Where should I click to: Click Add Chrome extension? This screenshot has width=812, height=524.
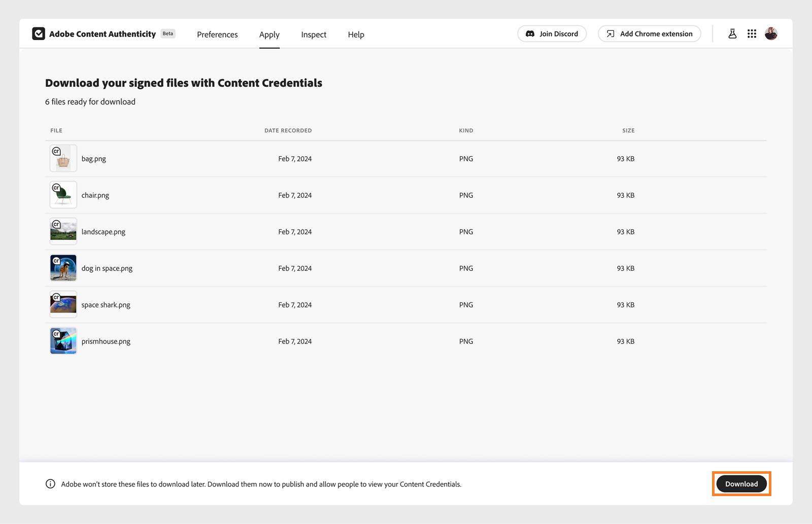649,33
